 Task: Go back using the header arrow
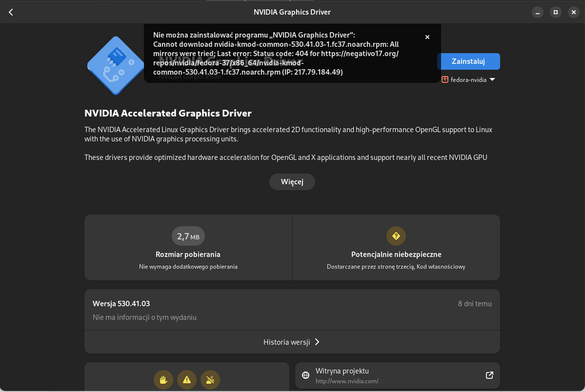[11, 12]
